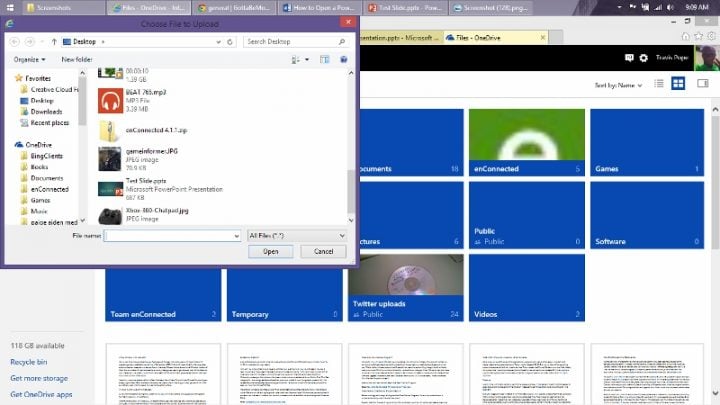Screen dimensions: 720x405
Task: Expand the view options dropdown arrow
Action: tap(307, 60)
